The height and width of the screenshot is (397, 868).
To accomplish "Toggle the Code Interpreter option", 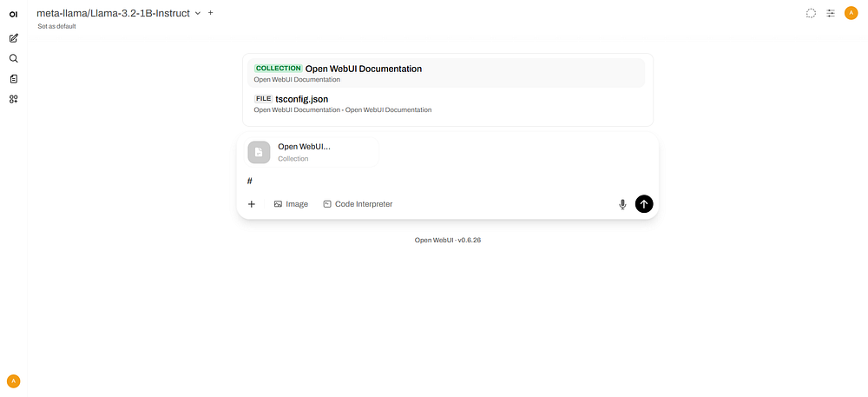I will 358,204.
